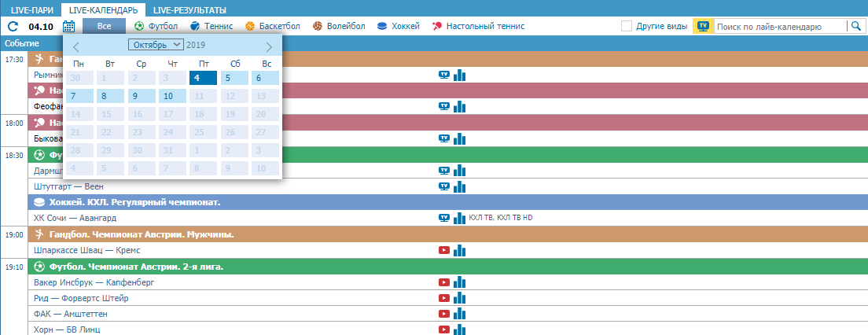Image resolution: width=868 pixels, height=335 pixels.
Task: Switch to LIVE-РЕЗУЛЬТАТЫ tab
Action: (190, 10)
